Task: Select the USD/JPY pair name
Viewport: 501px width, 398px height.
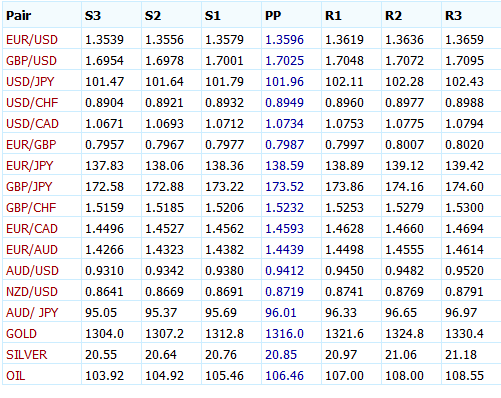Action: pyautogui.click(x=30, y=82)
